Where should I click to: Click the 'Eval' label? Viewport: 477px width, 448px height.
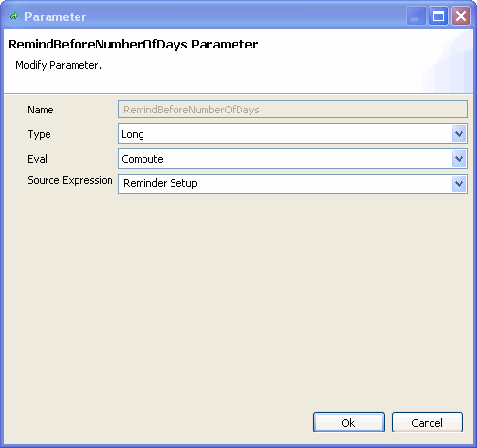point(38,159)
